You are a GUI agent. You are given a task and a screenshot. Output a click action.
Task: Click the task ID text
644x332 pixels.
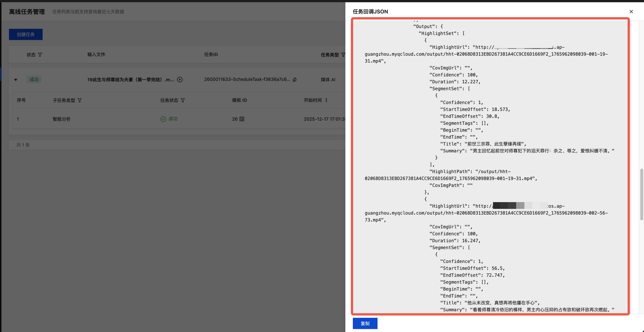coord(247,79)
